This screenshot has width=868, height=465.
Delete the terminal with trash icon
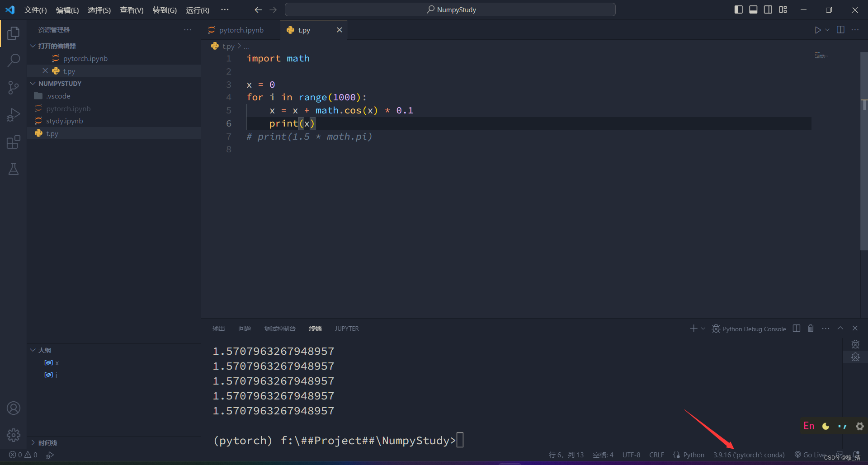[x=811, y=329]
